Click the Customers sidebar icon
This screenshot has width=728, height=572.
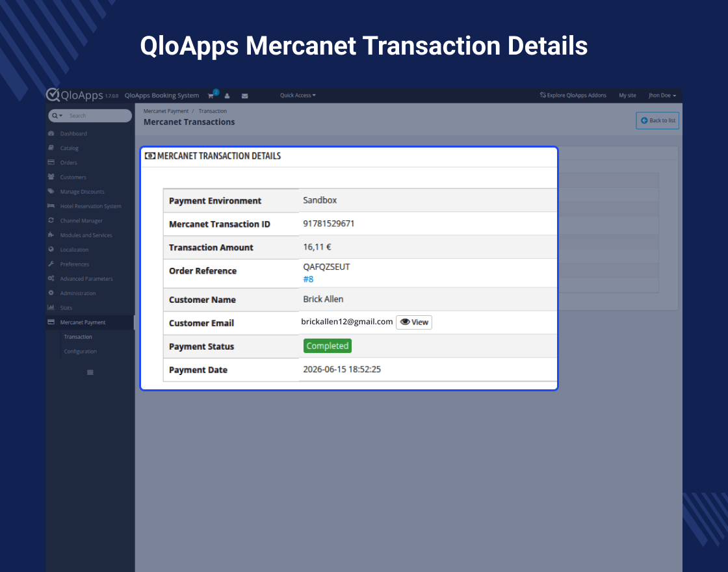pyautogui.click(x=51, y=176)
